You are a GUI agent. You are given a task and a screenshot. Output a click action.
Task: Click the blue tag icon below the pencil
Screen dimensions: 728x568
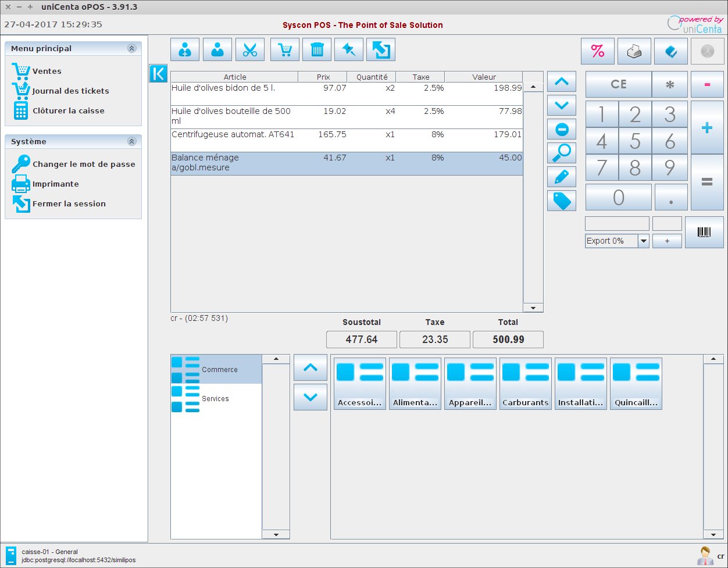tap(561, 201)
